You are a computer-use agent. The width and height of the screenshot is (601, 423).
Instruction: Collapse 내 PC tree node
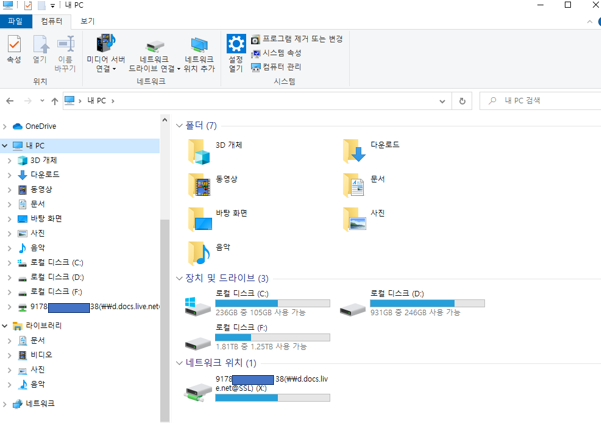pos(5,146)
